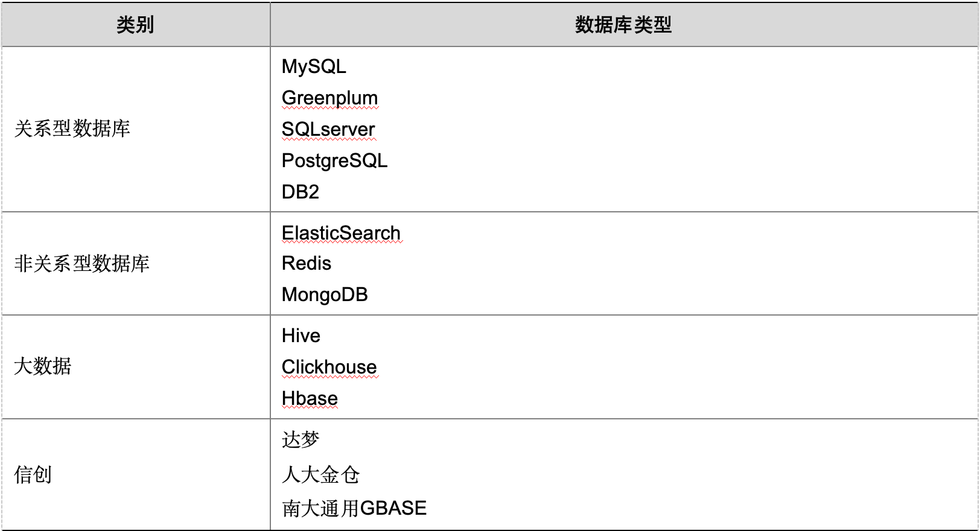
Task: Click the 关系型数据库 category cell
Action: (x=72, y=129)
